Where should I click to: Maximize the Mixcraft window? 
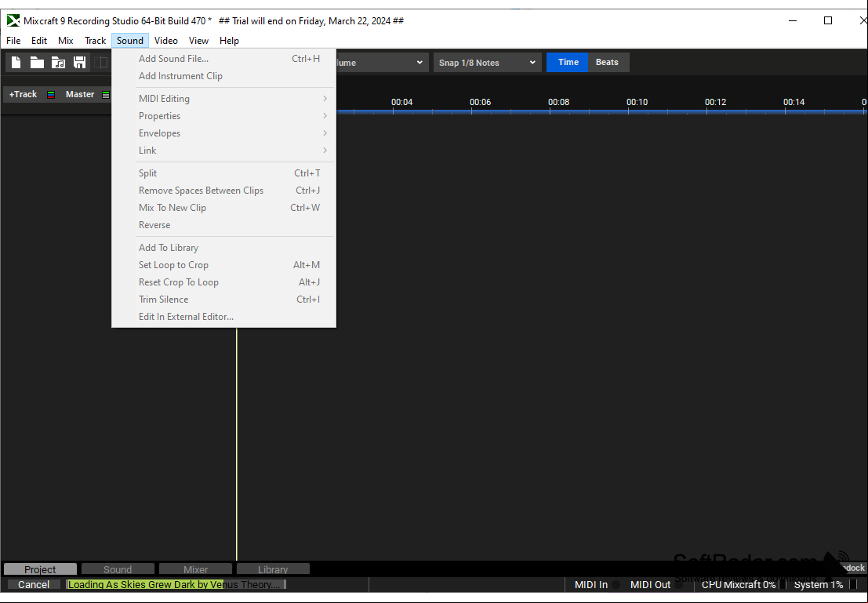pyautogui.click(x=828, y=21)
